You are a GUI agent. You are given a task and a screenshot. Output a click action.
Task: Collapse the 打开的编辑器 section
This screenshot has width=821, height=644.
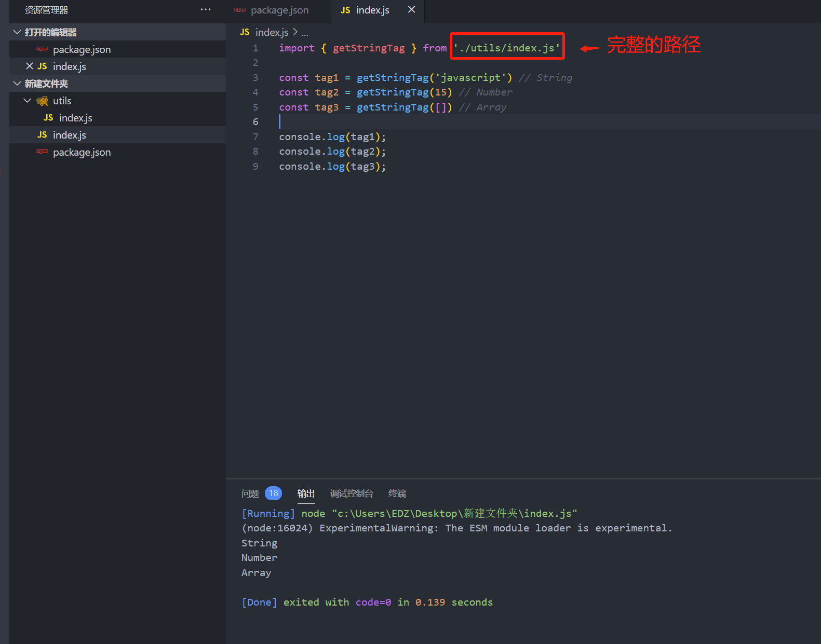tap(17, 32)
